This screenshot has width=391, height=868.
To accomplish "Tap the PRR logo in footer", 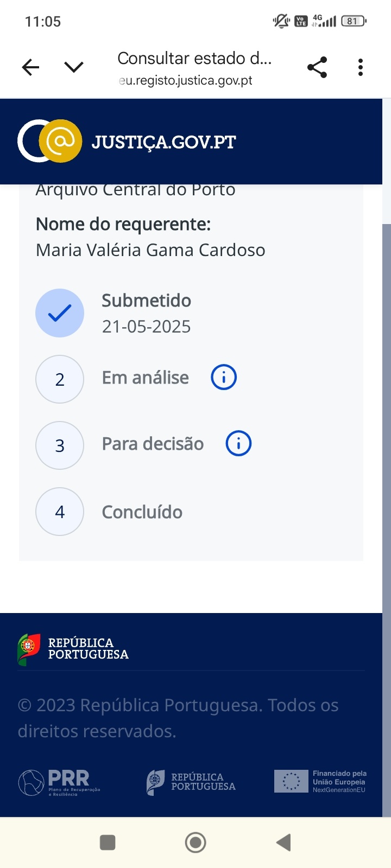I will coord(60,782).
